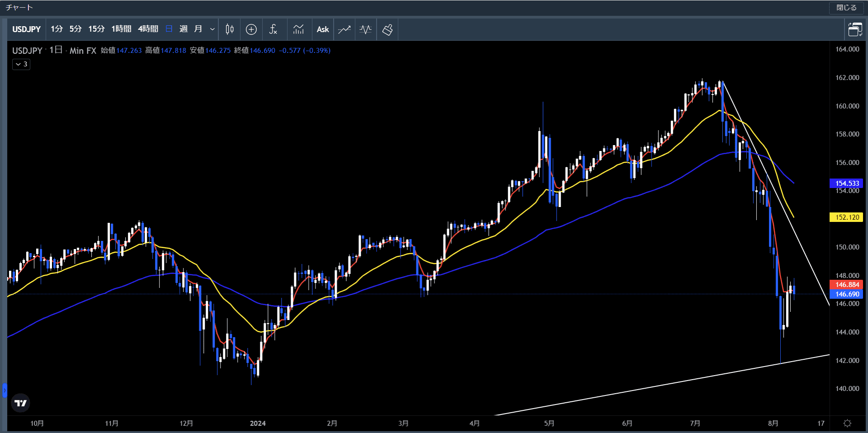Select the 週 weekly timeframe
Screen dimensions: 868x433
[x=184, y=29]
